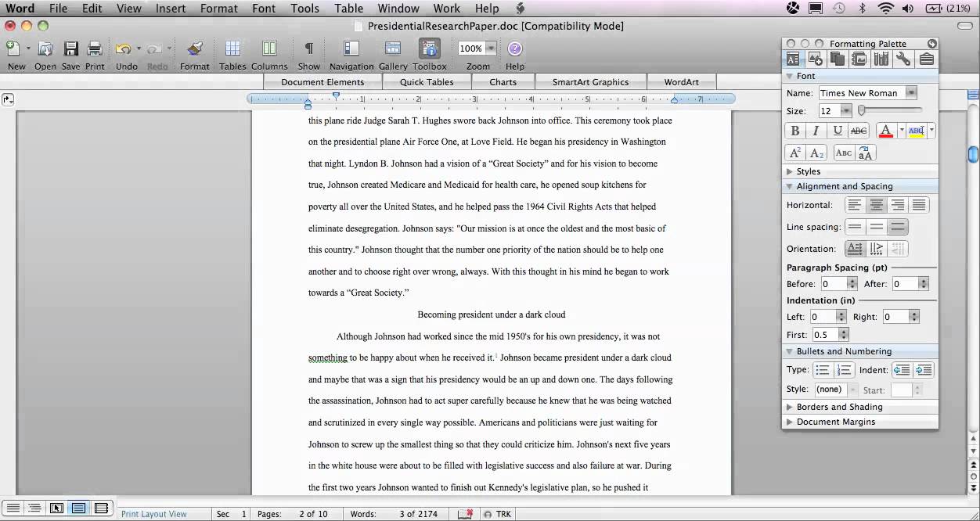980x521 pixels.
Task: Set horizontal alignment to right
Action: [898, 205]
